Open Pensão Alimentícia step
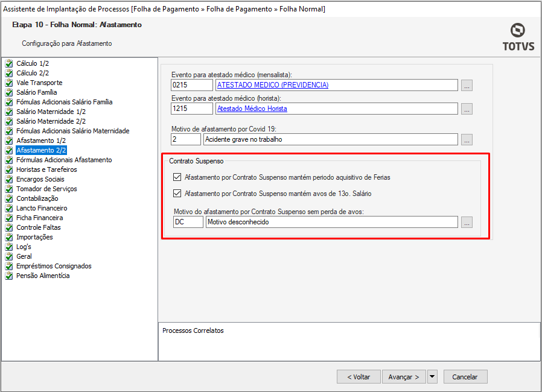542x392 pixels. [43, 276]
